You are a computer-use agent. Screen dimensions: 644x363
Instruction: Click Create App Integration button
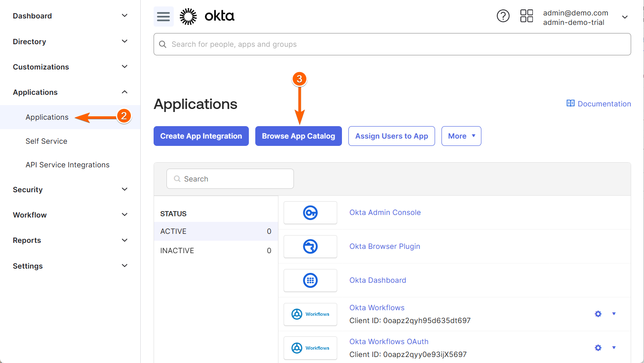click(x=201, y=136)
